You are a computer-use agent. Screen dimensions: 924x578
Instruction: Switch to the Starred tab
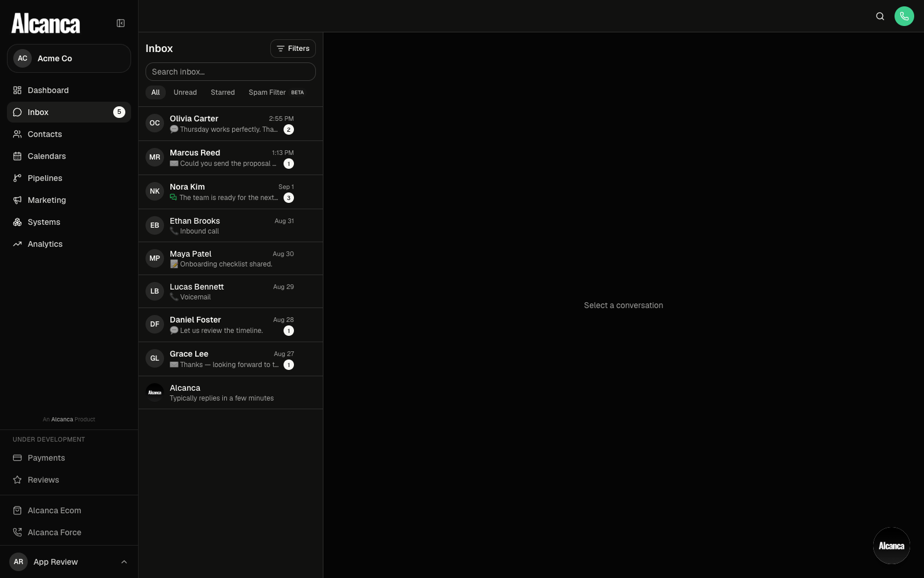point(222,92)
